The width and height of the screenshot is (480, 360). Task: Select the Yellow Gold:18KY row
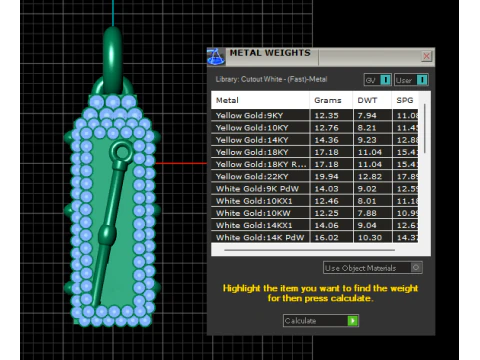[x=315, y=152]
